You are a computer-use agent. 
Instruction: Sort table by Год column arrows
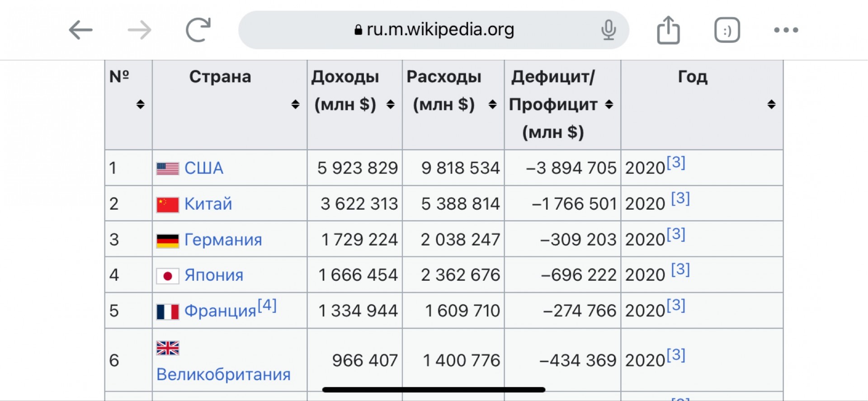click(x=771, y=104)
